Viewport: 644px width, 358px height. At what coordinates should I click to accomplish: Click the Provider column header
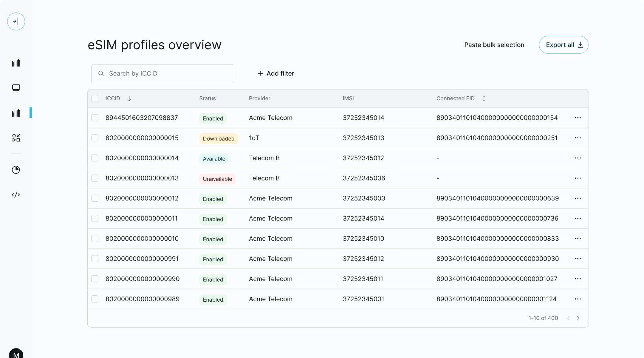pos(259,98)
